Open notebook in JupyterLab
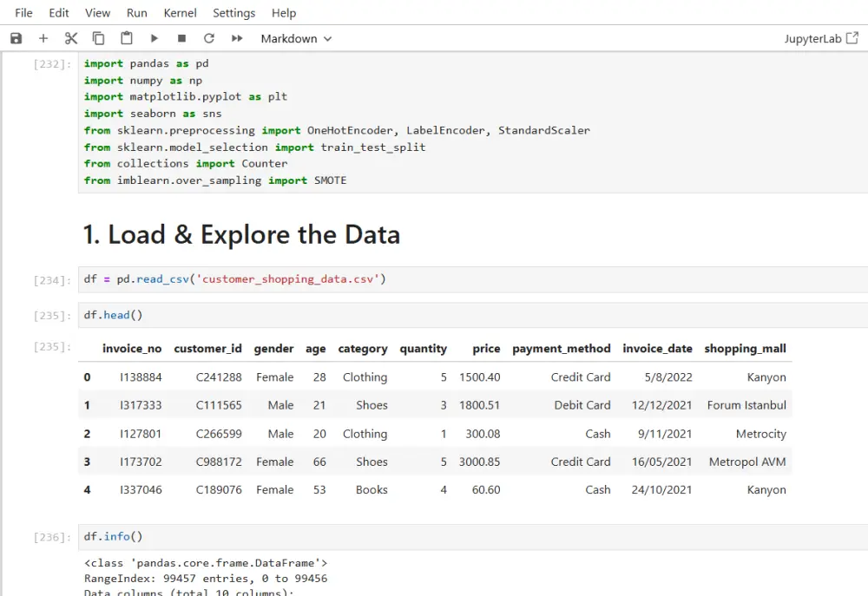Image resolution: width=868 pixels, height=596 pixels. [819, 38]
